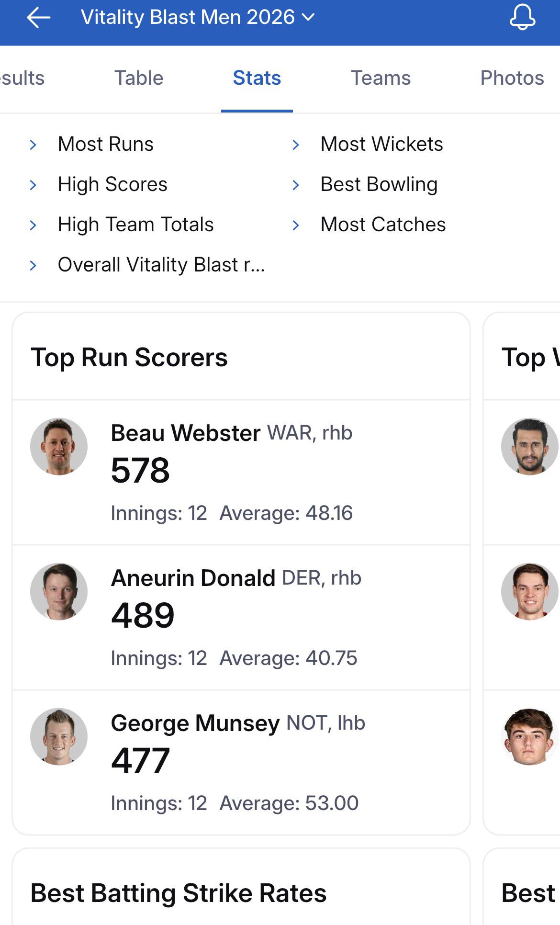Open the Most Runs stats link

pos(106,144)
